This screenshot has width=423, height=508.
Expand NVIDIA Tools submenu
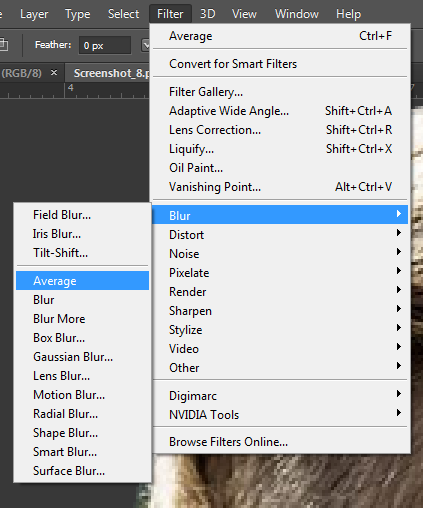click(280, 415)
